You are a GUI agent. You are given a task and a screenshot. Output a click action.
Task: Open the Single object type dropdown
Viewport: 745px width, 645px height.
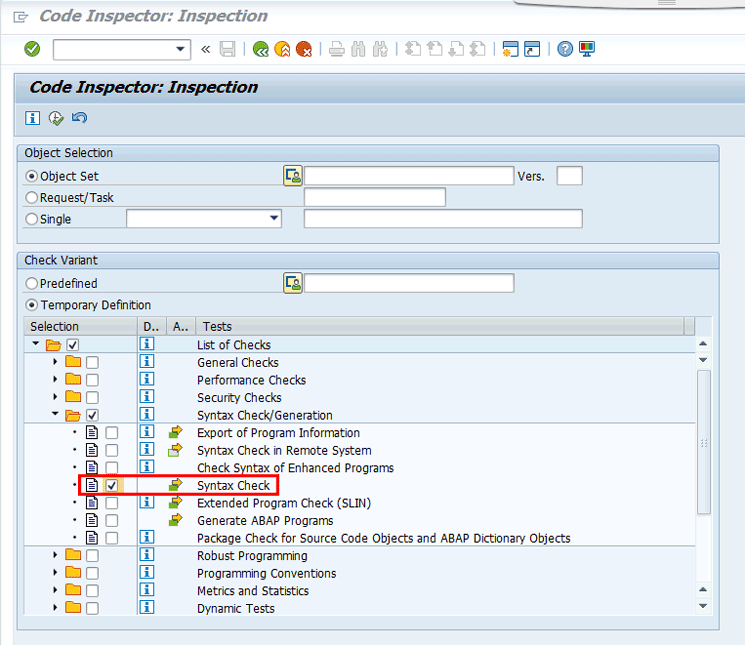(273, 219)
